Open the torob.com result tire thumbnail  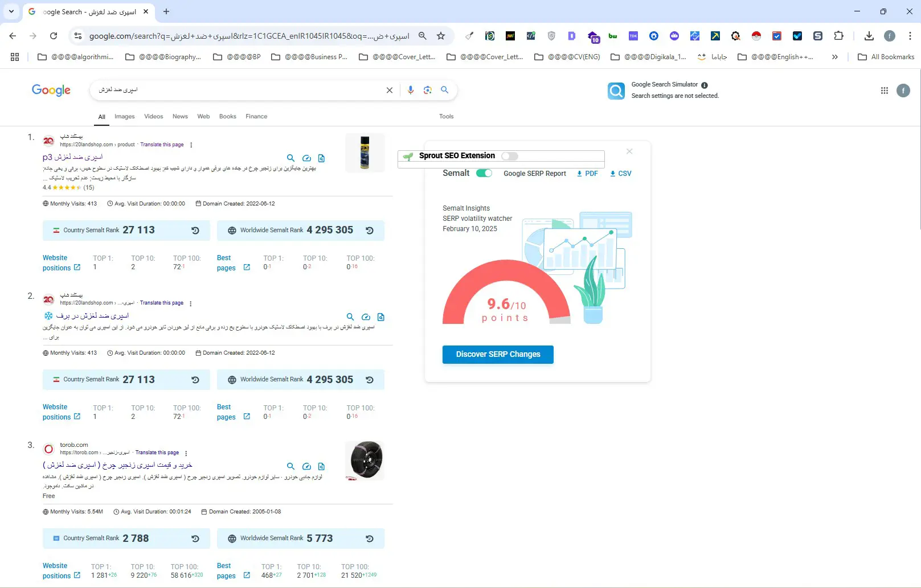point(365,460)
